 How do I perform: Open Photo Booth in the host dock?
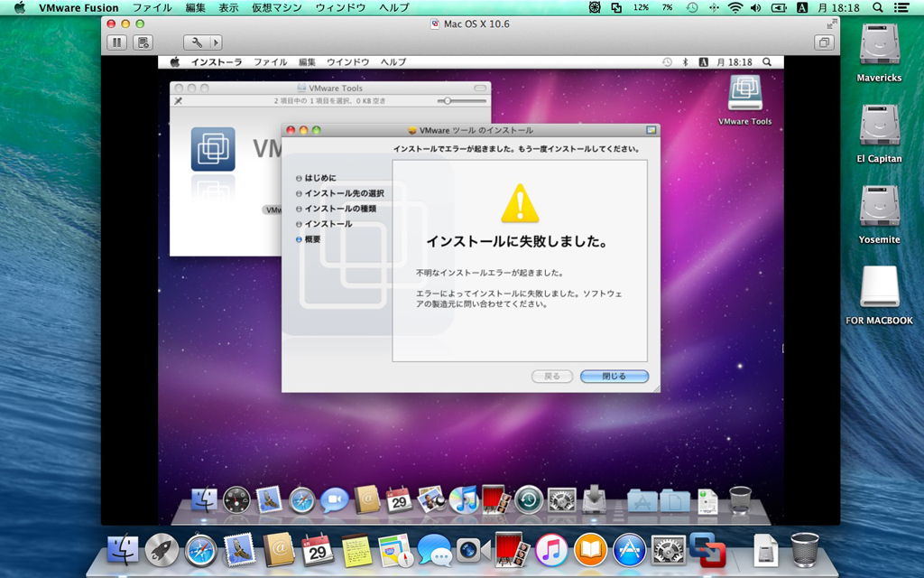tap(513, 550)
